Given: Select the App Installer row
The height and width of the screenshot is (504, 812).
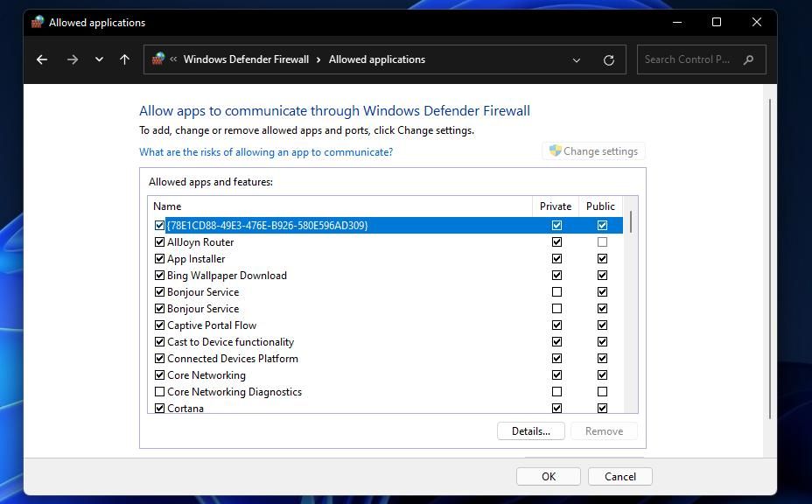Looking at the screenshot, I should (x=385, y=258).
